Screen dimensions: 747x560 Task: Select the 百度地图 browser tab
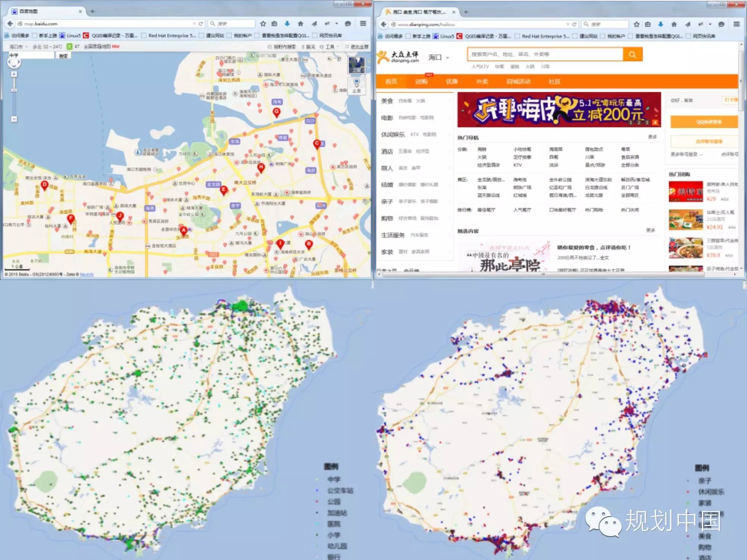(x=47, y=12)
